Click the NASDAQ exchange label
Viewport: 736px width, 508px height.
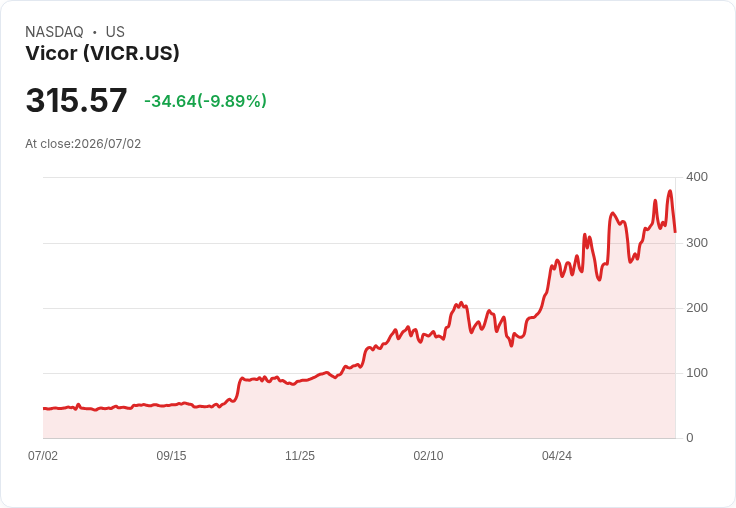click(54, 32)
